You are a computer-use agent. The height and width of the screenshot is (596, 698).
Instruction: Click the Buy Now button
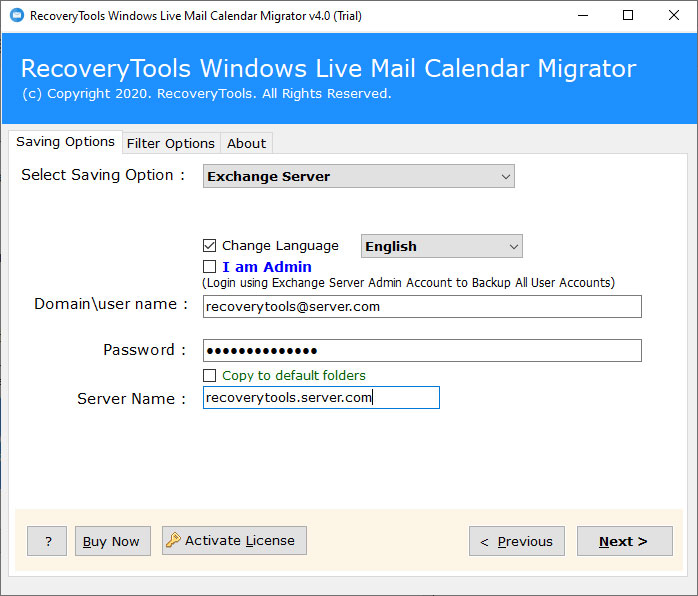pyautogui.click(x=113, y=541)
